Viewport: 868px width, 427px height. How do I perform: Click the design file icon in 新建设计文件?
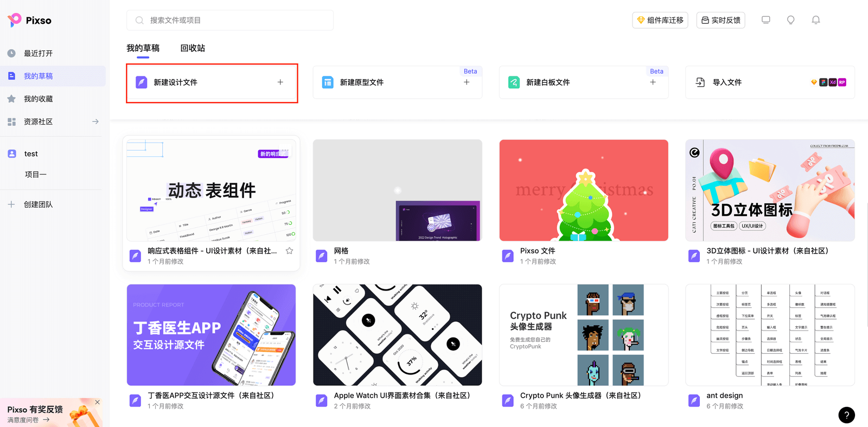click(x=142, y=82)
